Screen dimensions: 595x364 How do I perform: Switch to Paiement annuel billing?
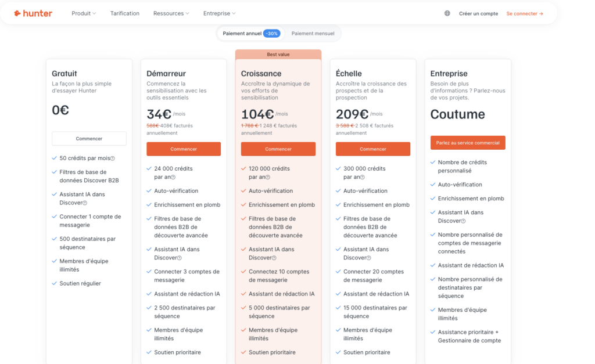tap(242, 34)
